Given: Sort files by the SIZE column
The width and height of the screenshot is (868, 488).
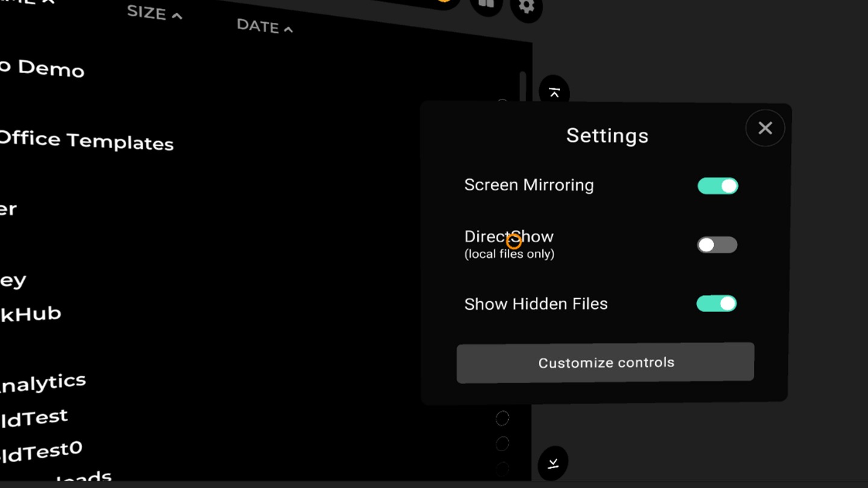Looking at the screenshot, I should pyautogui.click(x=154, y=13).
